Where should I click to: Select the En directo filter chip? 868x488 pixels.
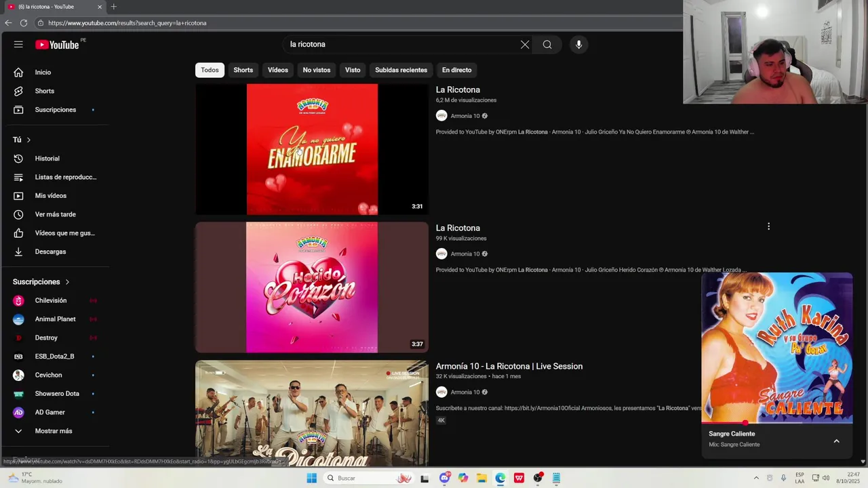(x=457, y=70)
